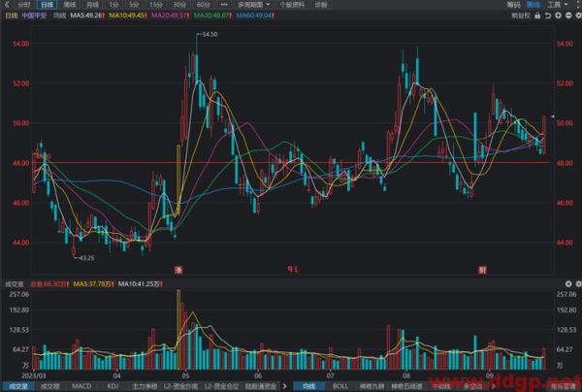582x392 pixels.
Task: Toggle the 均线 moving average overlay
Action: pyautogui.click(x=312, y=386)
